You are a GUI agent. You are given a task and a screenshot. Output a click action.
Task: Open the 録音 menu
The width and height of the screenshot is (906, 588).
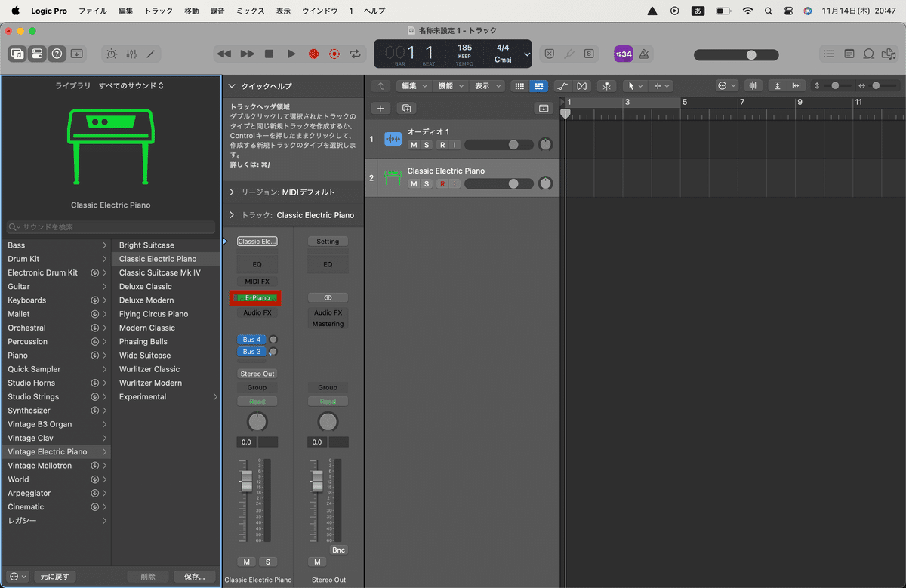click(217, 11)
